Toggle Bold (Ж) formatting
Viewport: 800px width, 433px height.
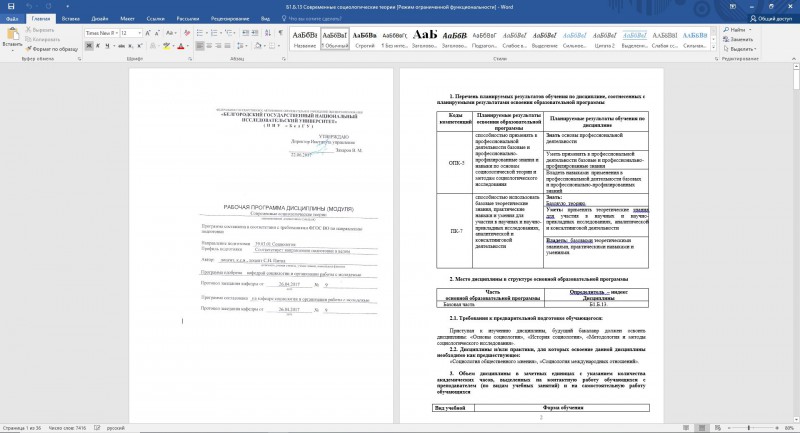(89, 46)
